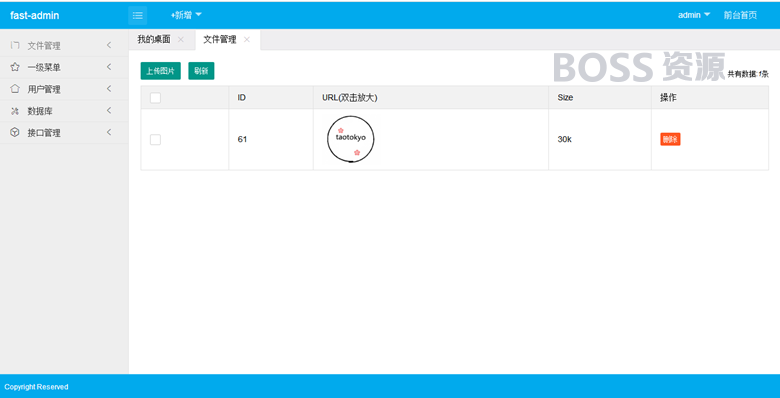The height and width of the screenshot is (398, 780).
Task: Expand the 用户管理 chevron arrow
Action: pyautogui.click(x=108, y=89)
